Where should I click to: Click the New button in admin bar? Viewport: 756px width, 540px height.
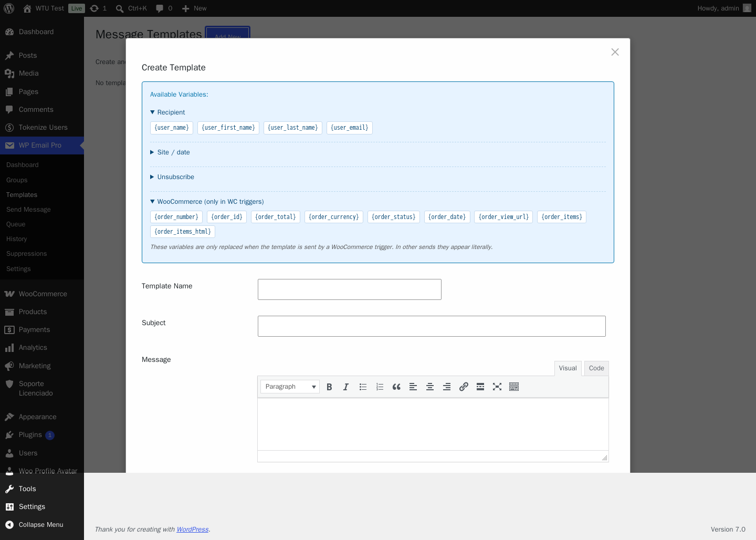(x=194, y=8)
